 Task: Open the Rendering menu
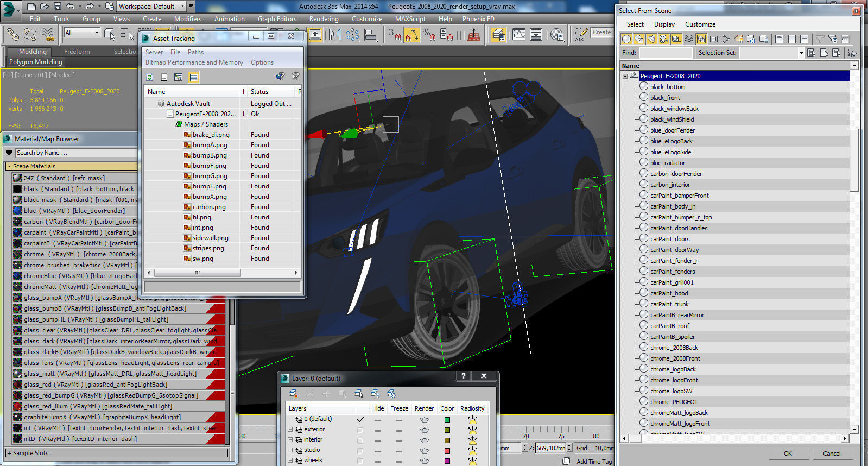pos(324,18)
